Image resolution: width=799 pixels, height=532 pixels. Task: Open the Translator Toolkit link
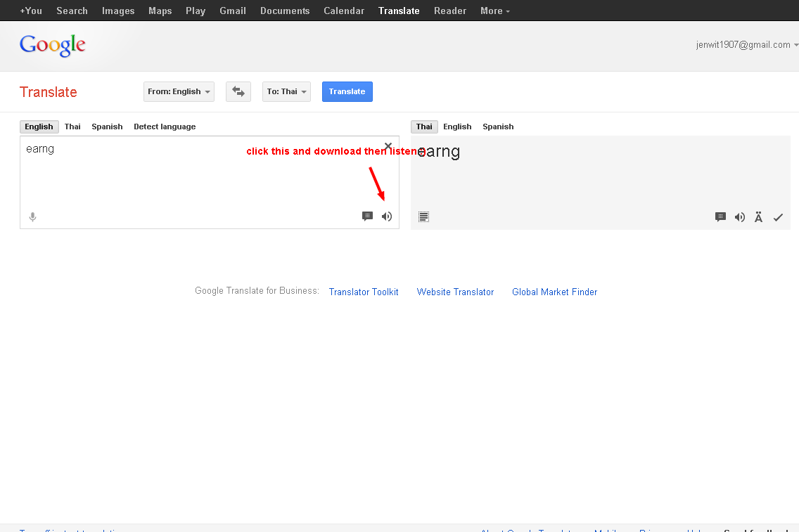click(x=364, y=292)
